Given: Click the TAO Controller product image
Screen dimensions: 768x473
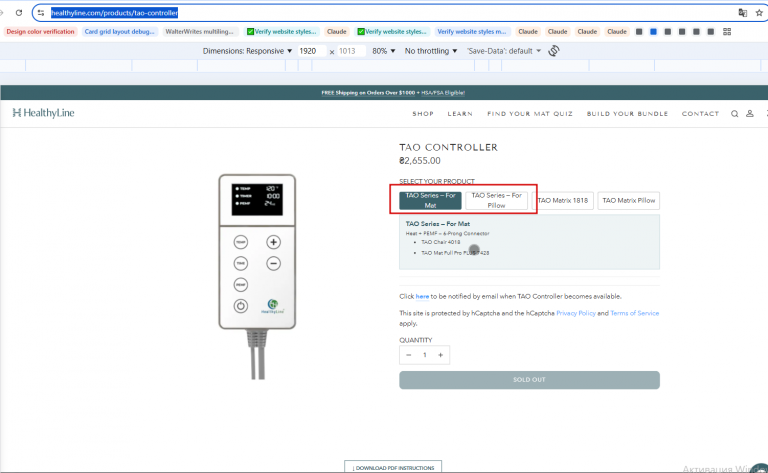Looking at the screenshot, I should point(257,277).
